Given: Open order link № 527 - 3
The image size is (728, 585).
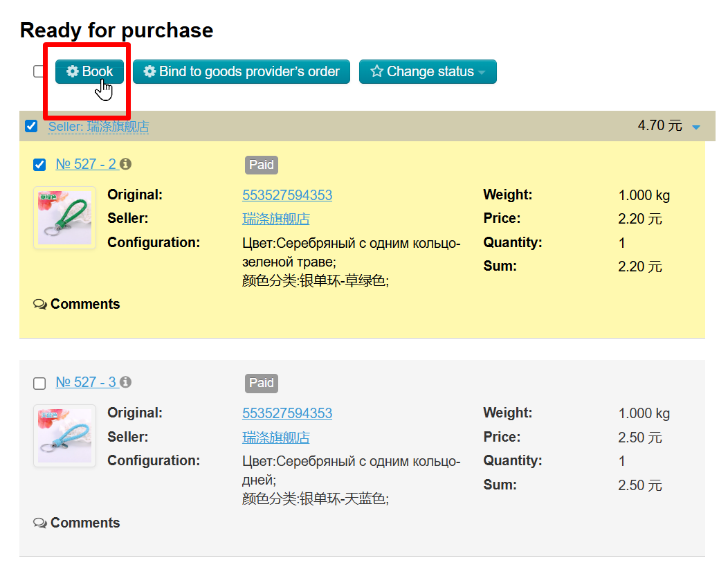Looking at the screenshot, I should point(86,382).
